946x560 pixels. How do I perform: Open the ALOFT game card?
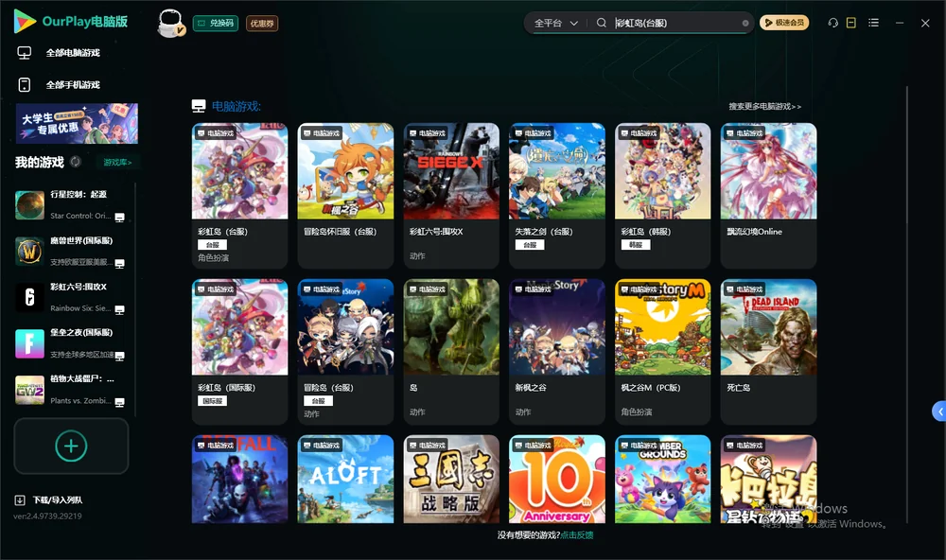[x=345, y=480]
